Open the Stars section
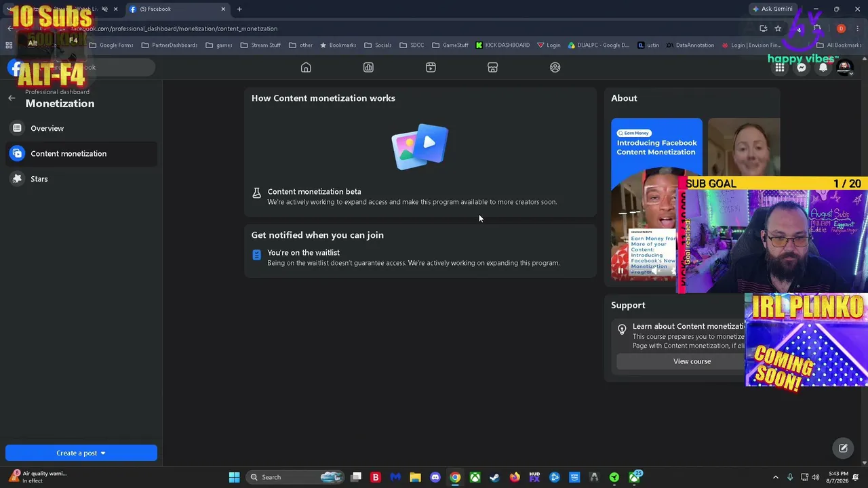 [x=81, y=179]
